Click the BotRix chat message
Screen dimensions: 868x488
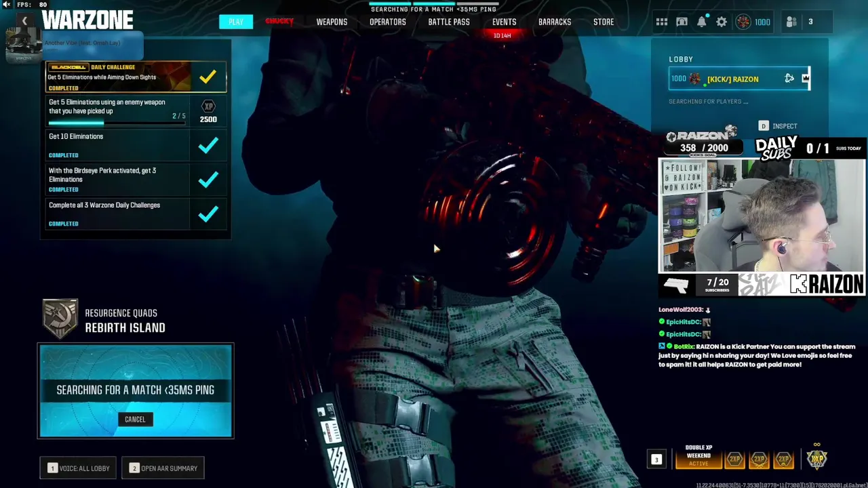pyautogui.click(x=757, y=355)
